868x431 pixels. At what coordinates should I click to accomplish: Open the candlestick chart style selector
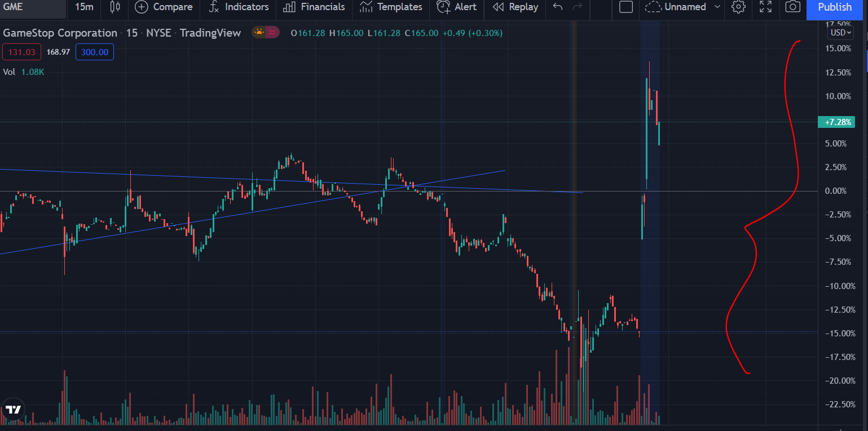tap(115, 7)
